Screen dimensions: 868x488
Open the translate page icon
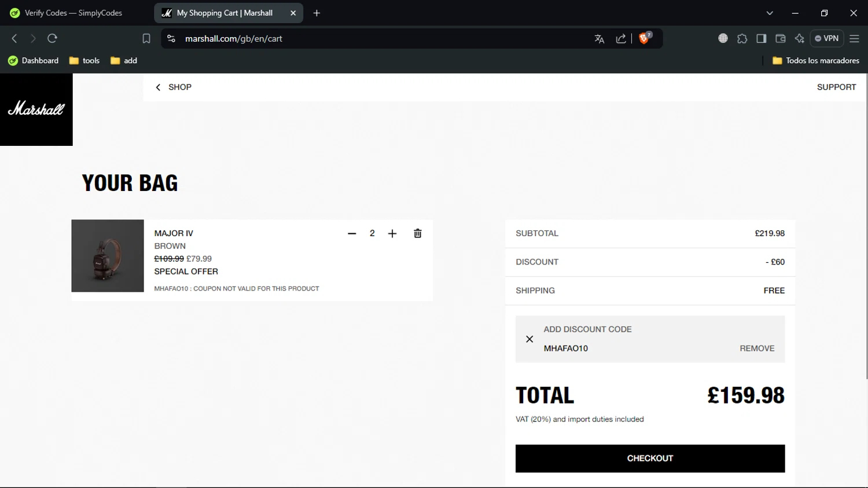point(599,39)
